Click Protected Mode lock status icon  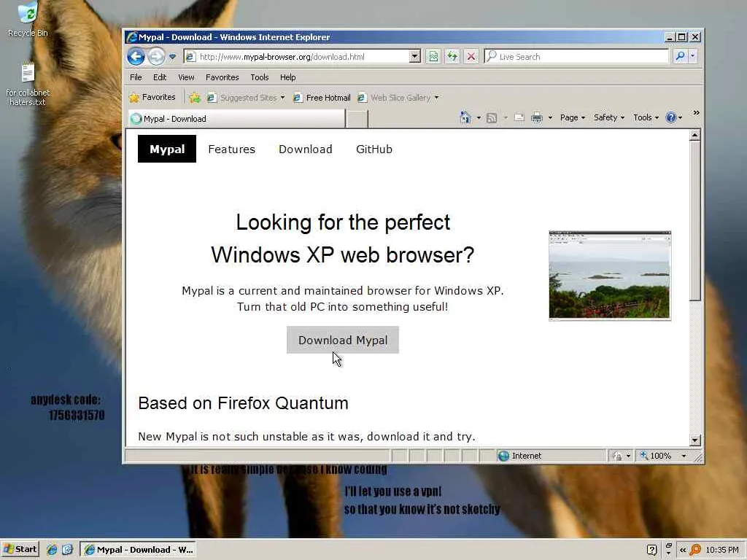pos(617,456)
